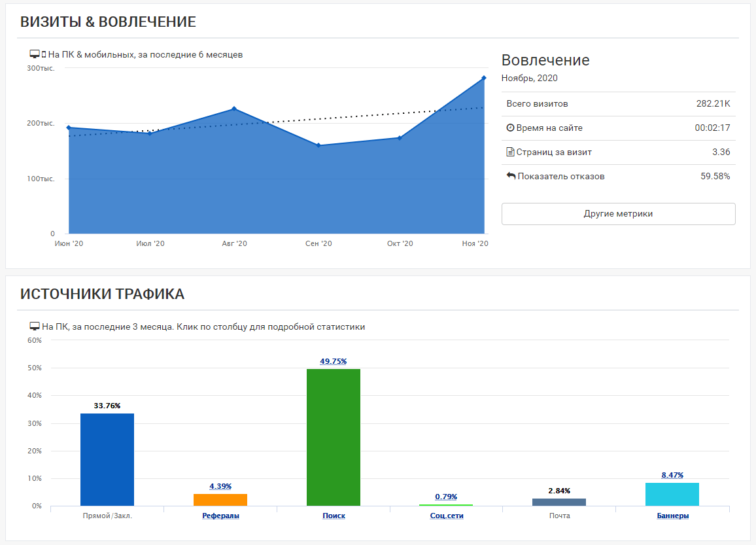This screenshot has width=756, height=545.
Task: Open the Рефералы link below the chart
Action: click(220, 516)
